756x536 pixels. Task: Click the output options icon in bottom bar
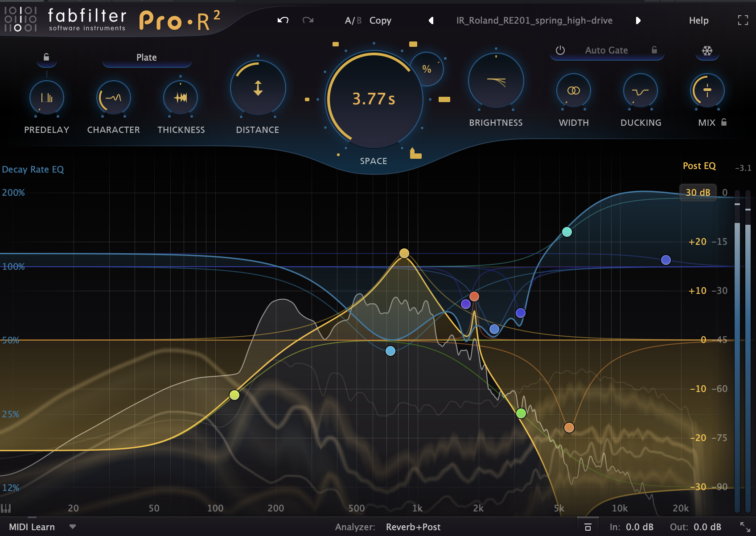[588, 527]
